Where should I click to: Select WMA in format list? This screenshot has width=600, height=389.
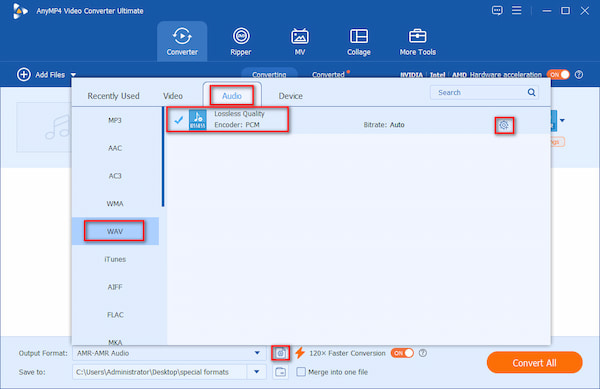point(115,204)
